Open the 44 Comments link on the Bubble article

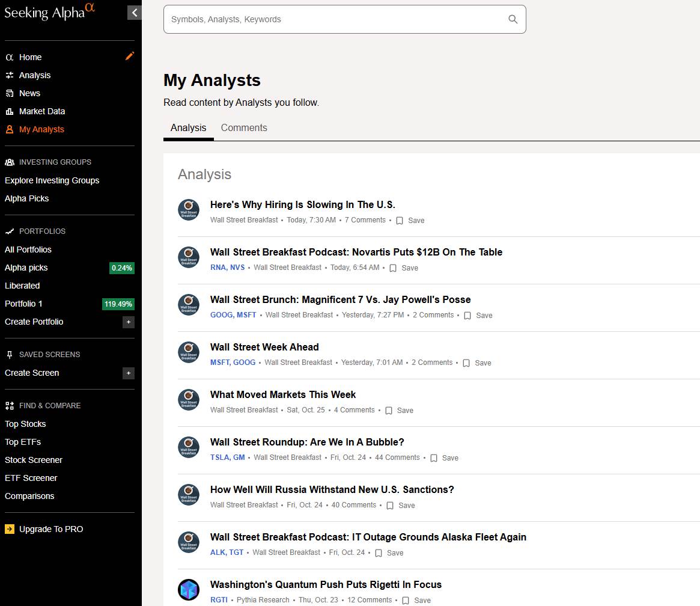[x=397, y=458]
